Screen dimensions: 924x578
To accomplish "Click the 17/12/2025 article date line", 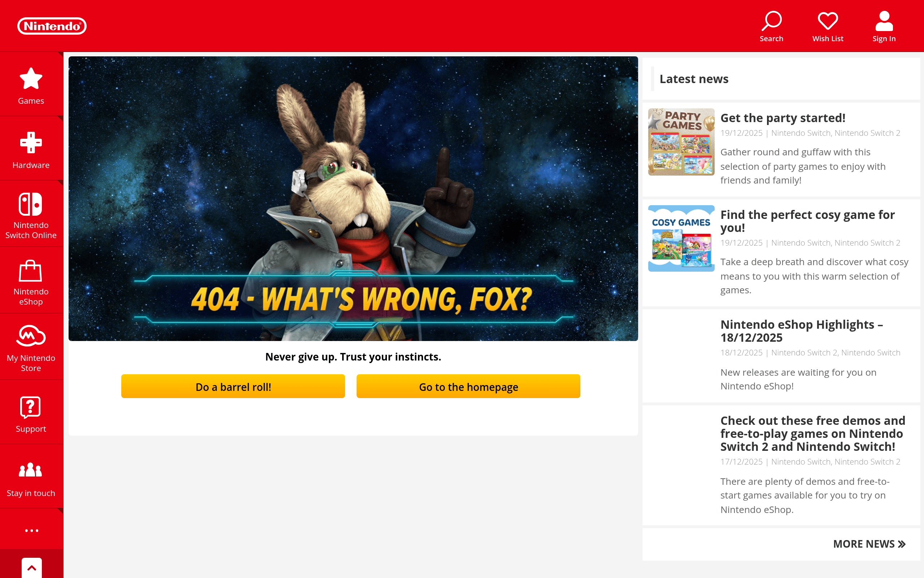I will point(810,462).
